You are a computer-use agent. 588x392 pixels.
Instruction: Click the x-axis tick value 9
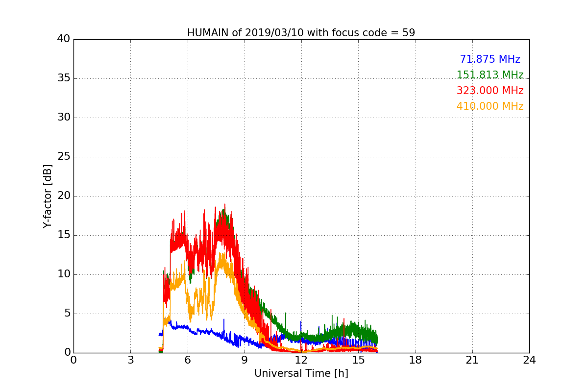click(x=245, y=360)
